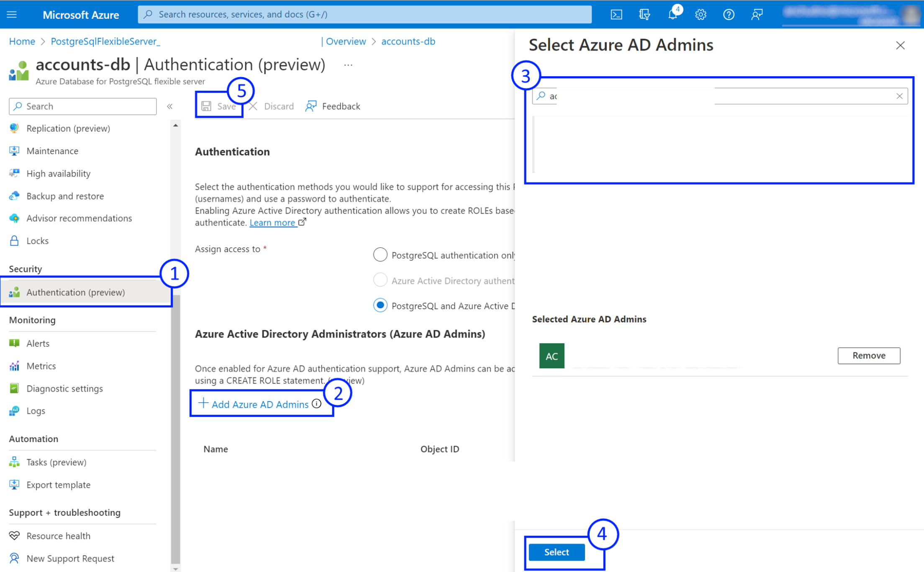924x572 pixels.
Task: Click the AC selected admin avatar icon
Action: [552, 355]
